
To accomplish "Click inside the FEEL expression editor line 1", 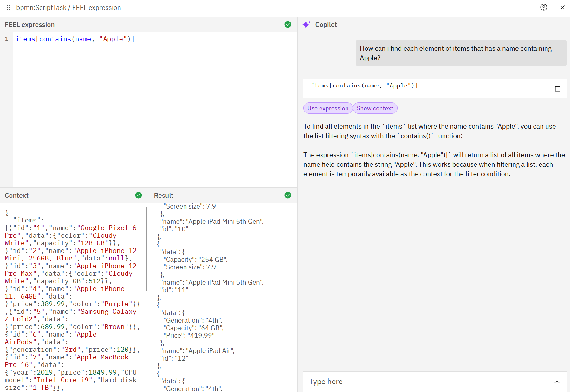I will click(75, 39).
